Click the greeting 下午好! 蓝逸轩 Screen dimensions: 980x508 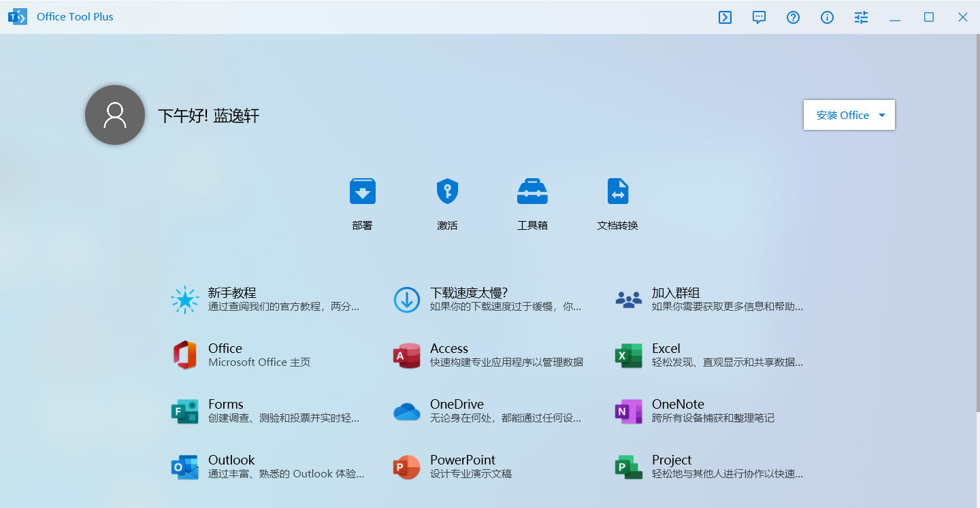pos(209,116)
